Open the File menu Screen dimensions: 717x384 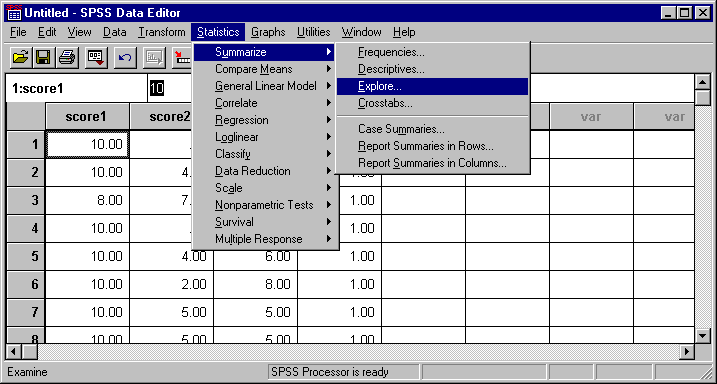(18, 32)
